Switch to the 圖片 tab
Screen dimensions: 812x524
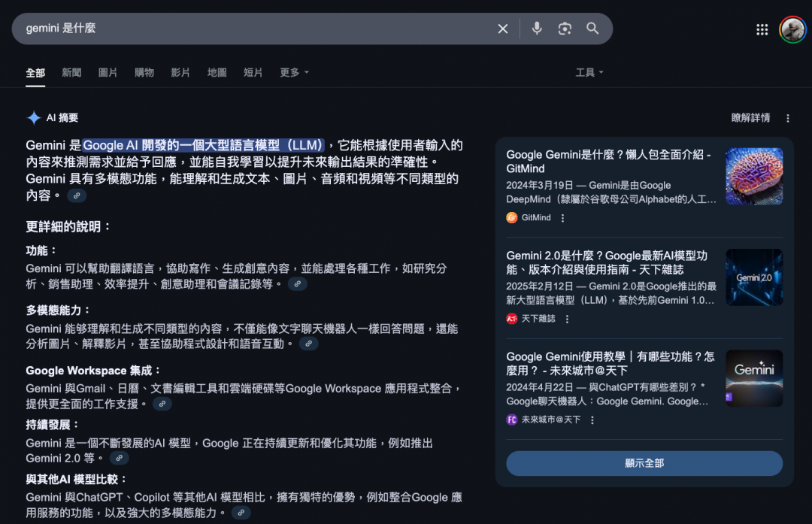coord(108,72)
